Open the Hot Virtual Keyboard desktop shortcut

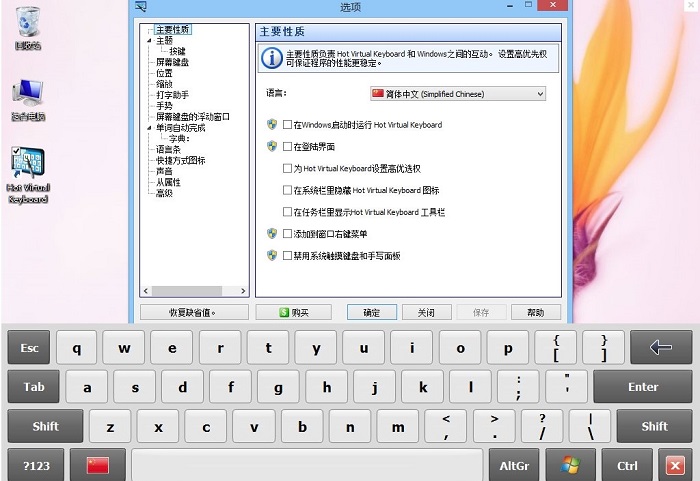pos(28,174)
